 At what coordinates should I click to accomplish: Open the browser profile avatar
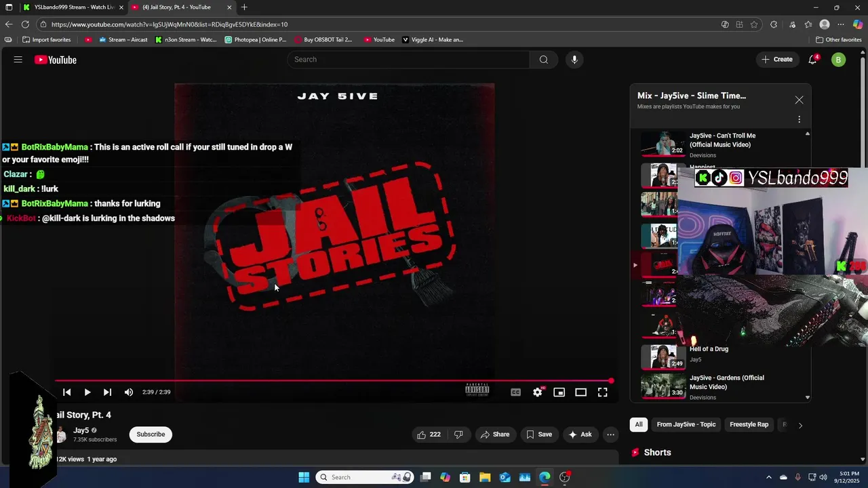coord(825,24)
